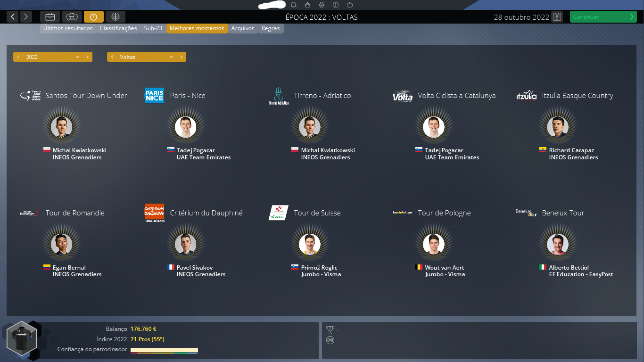644x362 pixels.
Task: Click Pavel Sivakov portrait
Action: pos(185,245)
